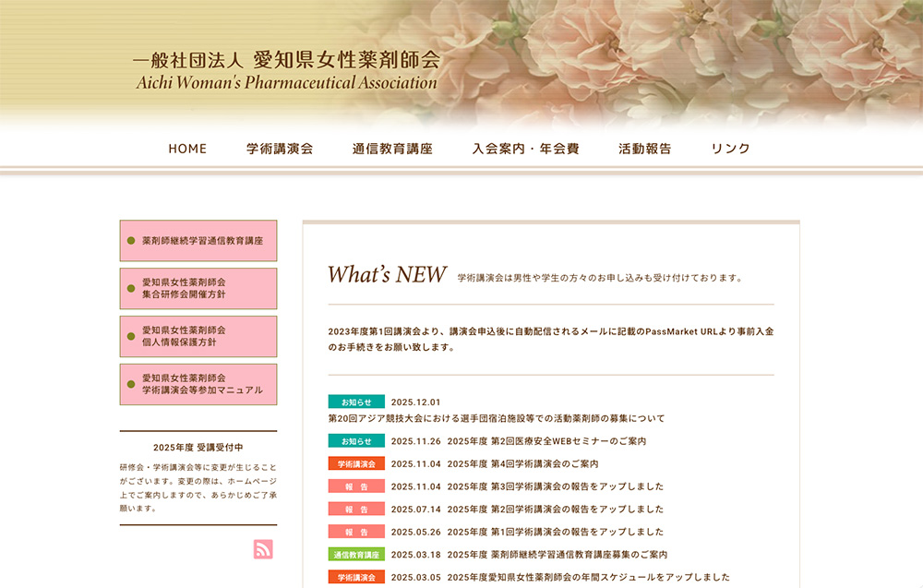923x588 pixels.
Task: Select 通信教育講座 from the top menu
Action: (x=392, y=149)
